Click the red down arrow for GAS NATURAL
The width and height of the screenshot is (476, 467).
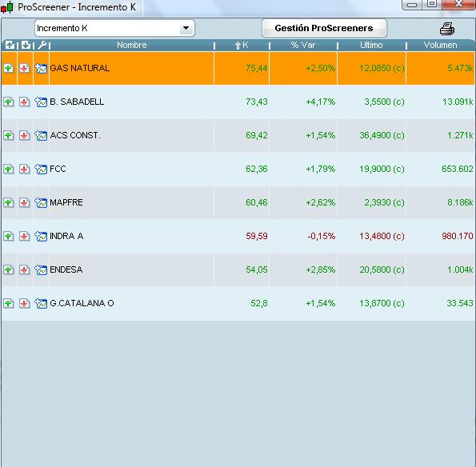[25, 68]
